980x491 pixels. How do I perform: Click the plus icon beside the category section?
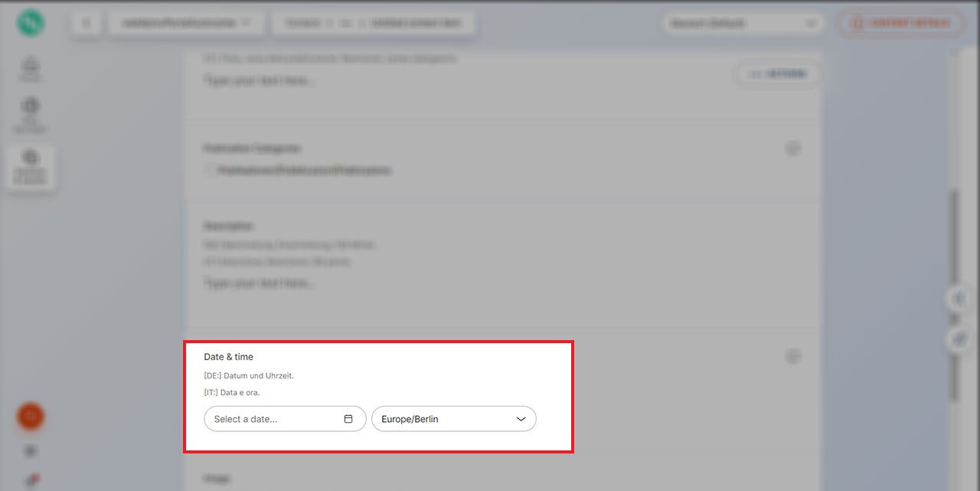[x=793, y=149]
